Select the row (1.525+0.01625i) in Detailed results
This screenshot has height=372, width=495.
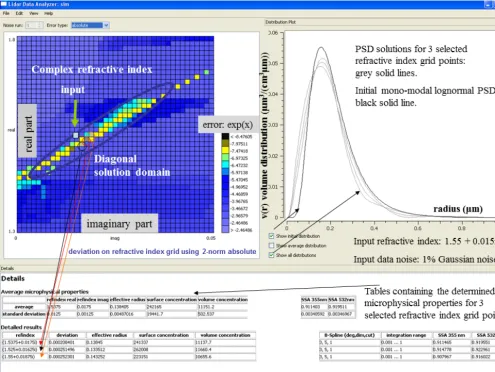click(x=129, y=349)
